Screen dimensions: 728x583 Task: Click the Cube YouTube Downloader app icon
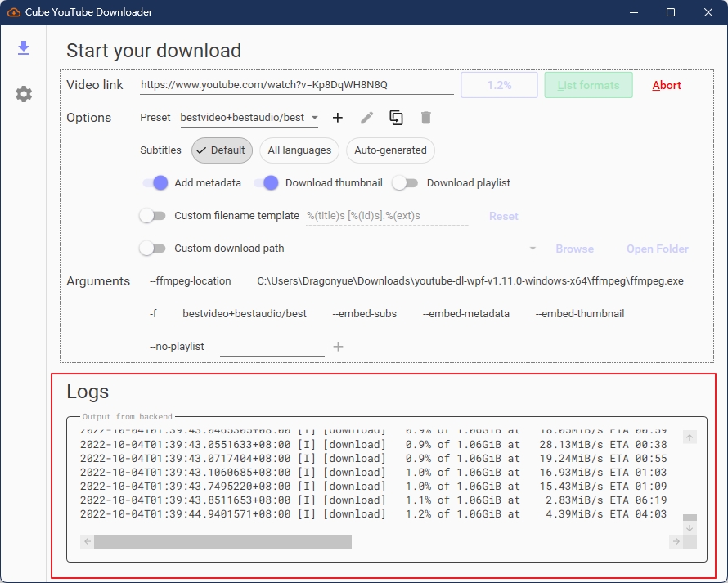point(14,12)
